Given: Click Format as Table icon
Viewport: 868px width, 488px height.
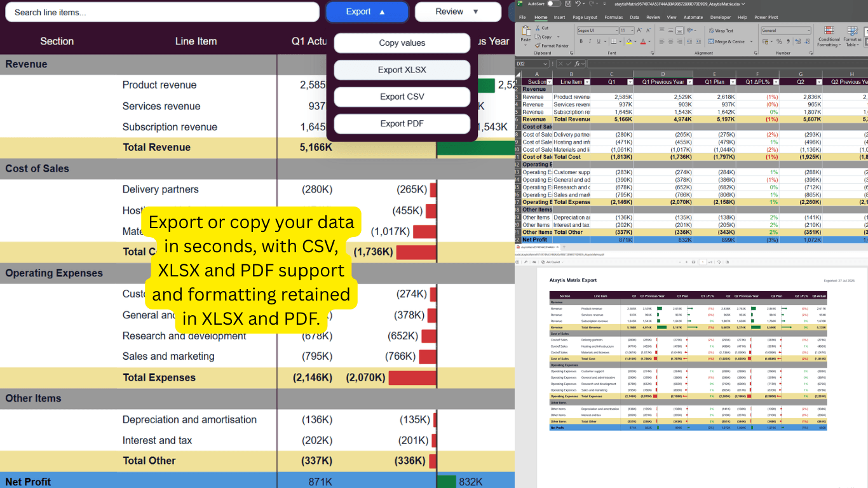Looking at the screenshot, I should [852, 36].
